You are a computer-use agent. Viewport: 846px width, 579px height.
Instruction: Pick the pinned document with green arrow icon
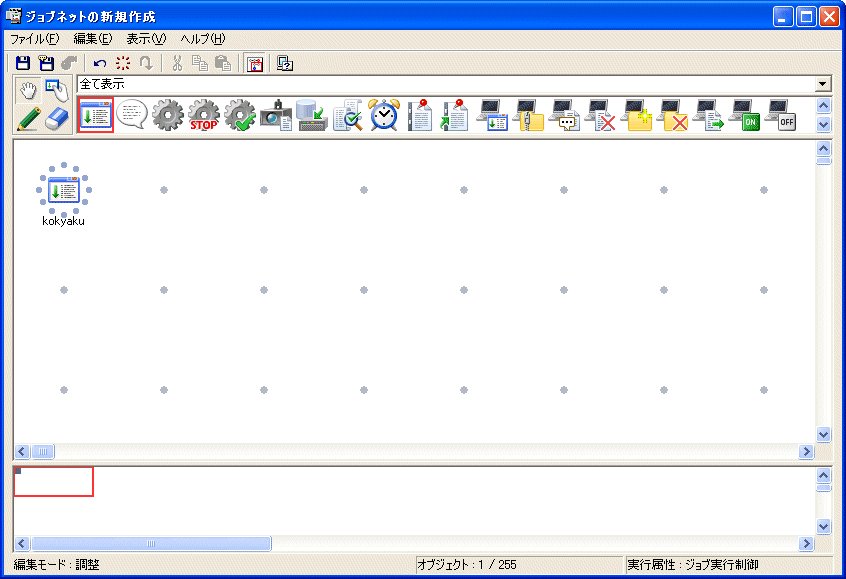click(x=454, y=115)
